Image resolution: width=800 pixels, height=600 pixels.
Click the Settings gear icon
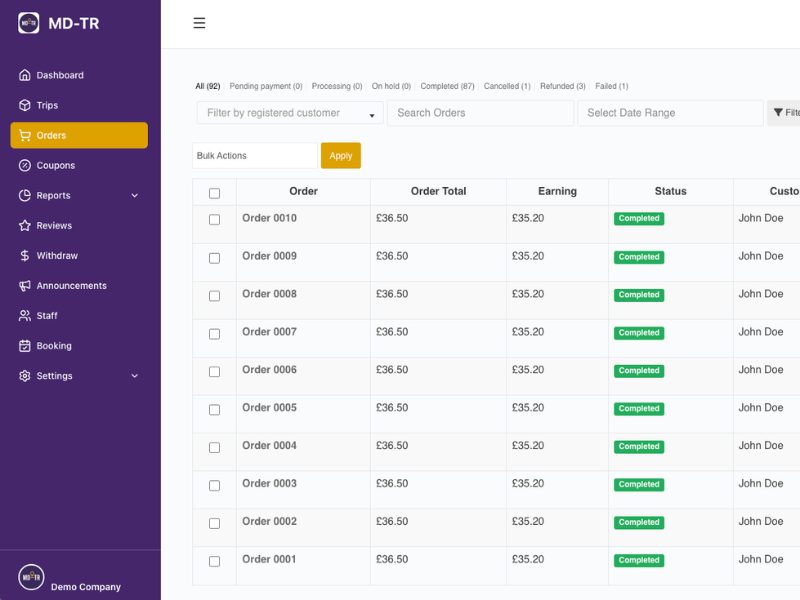coord(24,376)
